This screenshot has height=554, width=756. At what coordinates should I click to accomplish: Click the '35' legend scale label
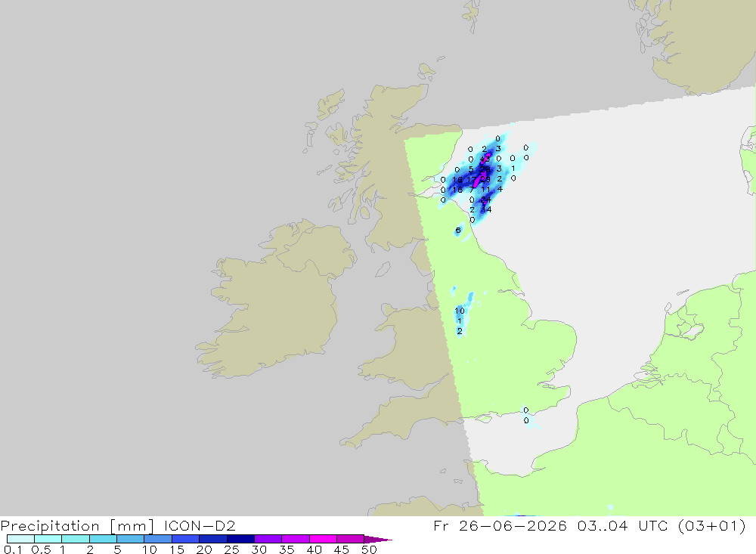coord(287,549)
